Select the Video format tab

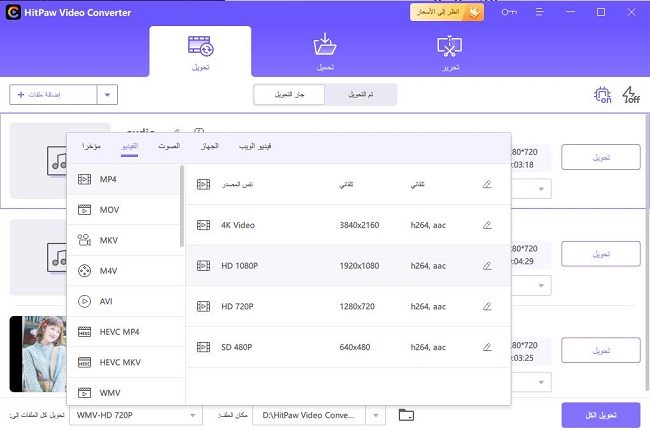[129, 146]
